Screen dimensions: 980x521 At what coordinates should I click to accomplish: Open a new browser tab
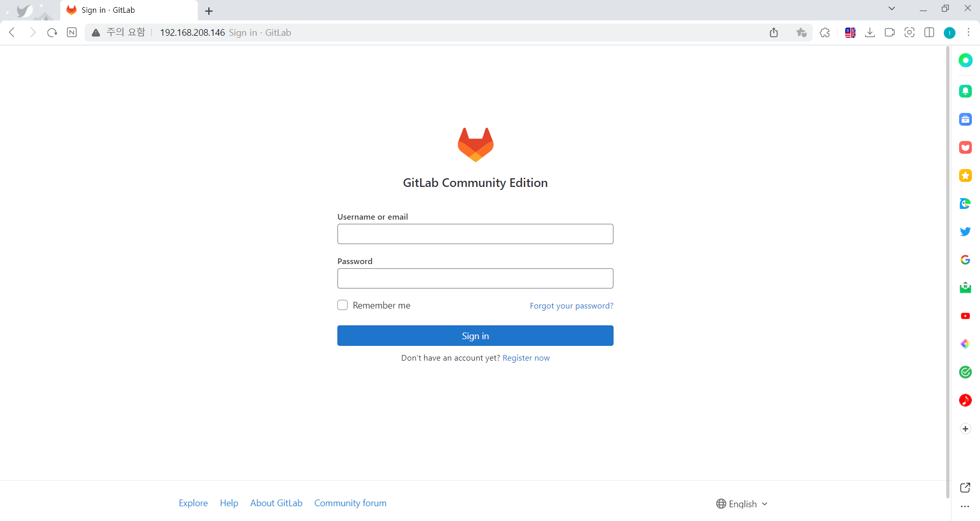209,11
